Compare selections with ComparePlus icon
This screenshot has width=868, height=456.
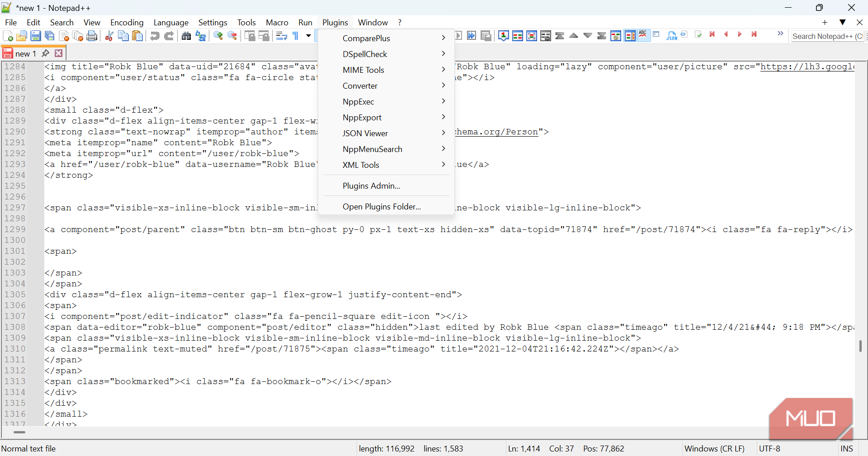[x=532, y=36]
